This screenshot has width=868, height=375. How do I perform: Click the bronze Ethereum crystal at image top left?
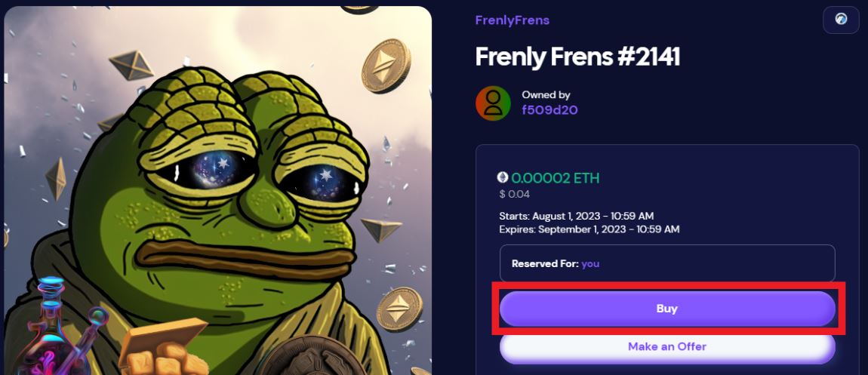[131, 65]
